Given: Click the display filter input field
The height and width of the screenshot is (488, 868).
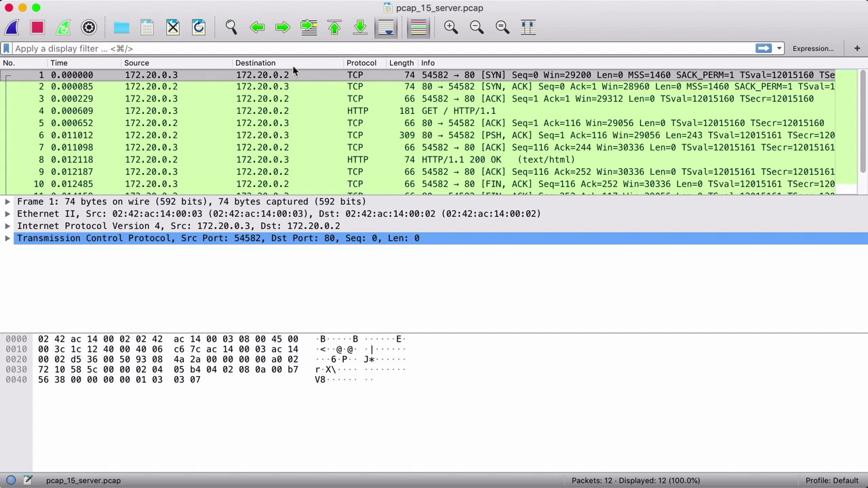Looking at the screenshot, I should (x=383, y=48).
